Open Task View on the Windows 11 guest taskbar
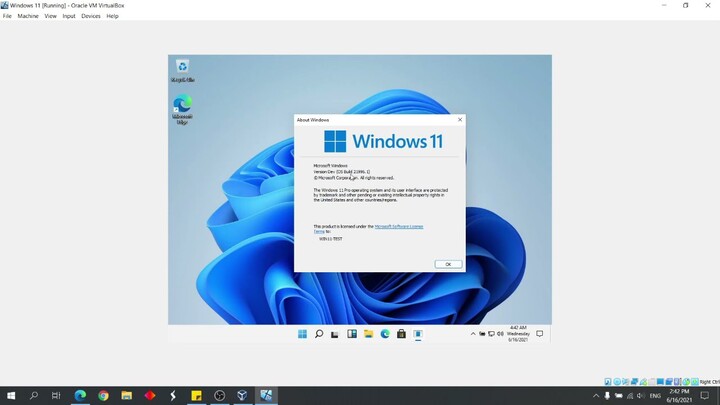 point(335,334)
